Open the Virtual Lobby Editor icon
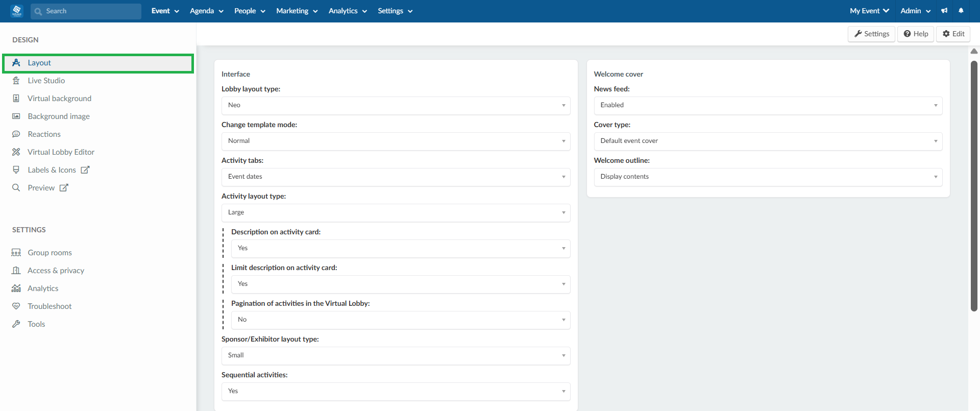Viewport: 980px width, 411px height. tap(16, 152)
